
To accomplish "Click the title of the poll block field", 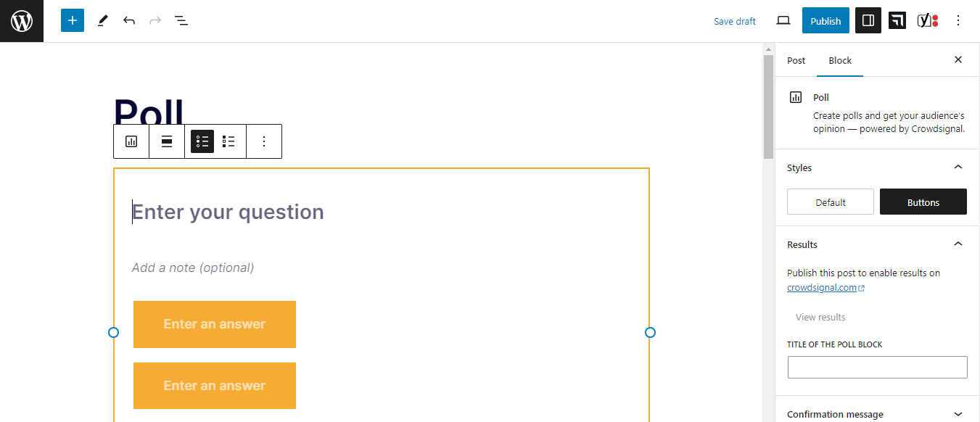I will tap(877, 367).
